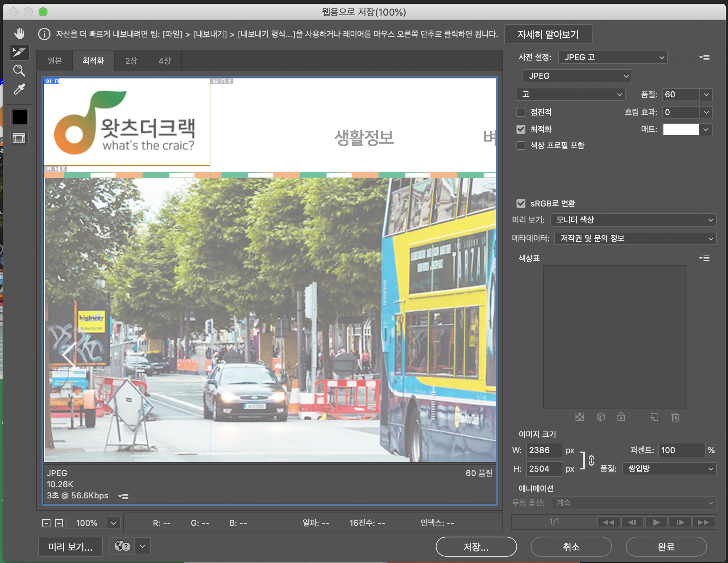728x563 pixels.
Task: Open the 쌍입방 resample quality dropdown
Action: click(669, 469)
